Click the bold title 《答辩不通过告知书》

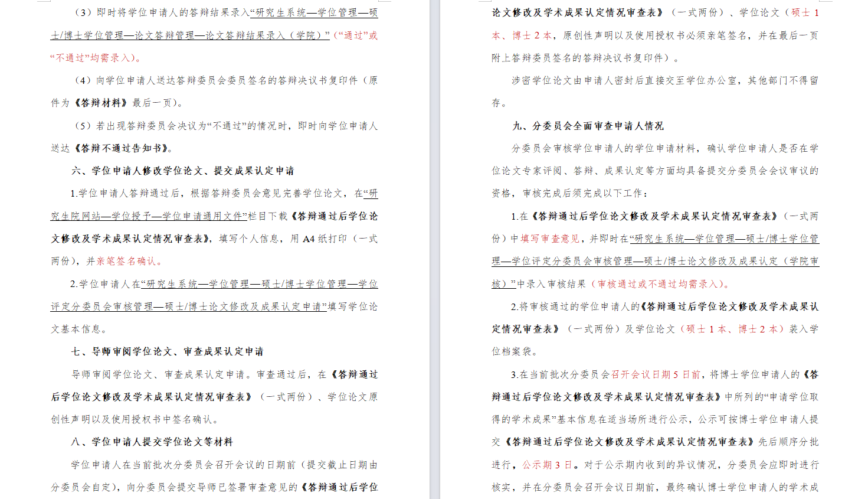click(123, 148)
